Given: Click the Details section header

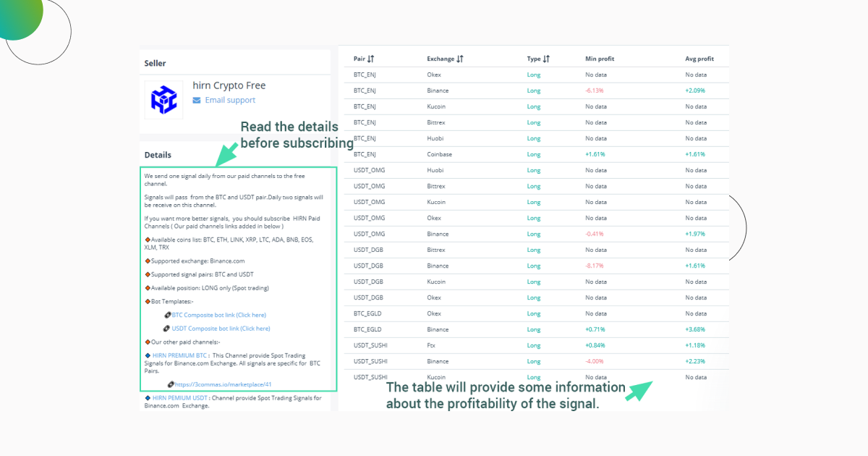Looking at the screenshot, I should point(157,155).
